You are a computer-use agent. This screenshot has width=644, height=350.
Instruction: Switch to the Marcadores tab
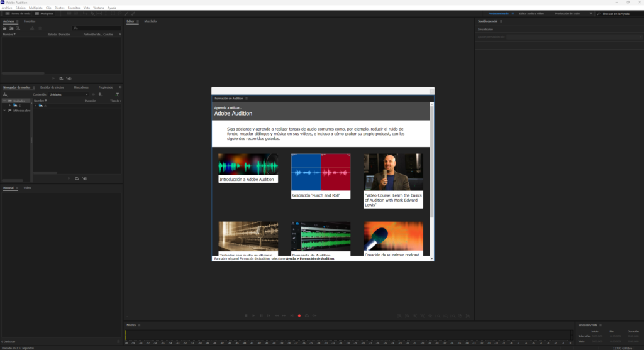tap(81, 87)
